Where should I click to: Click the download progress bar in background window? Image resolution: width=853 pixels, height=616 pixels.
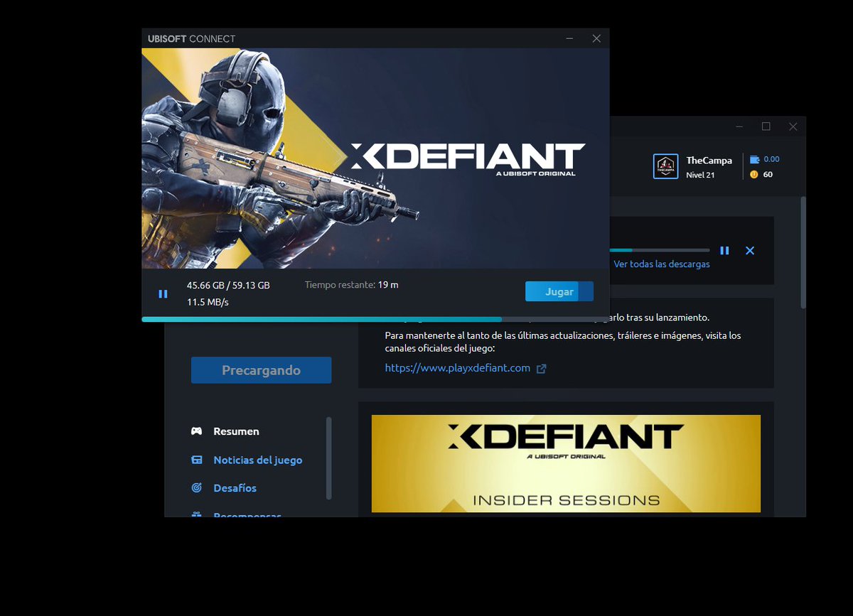(x=660, y=250)
